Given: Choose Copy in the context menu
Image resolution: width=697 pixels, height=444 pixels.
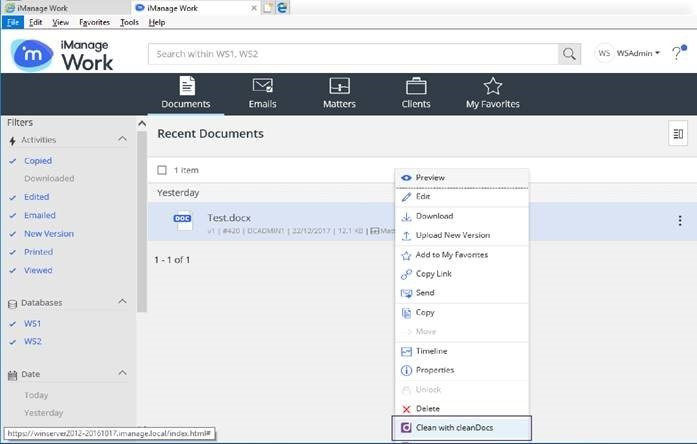Looking at the screenshot, I should coord(461,313).
